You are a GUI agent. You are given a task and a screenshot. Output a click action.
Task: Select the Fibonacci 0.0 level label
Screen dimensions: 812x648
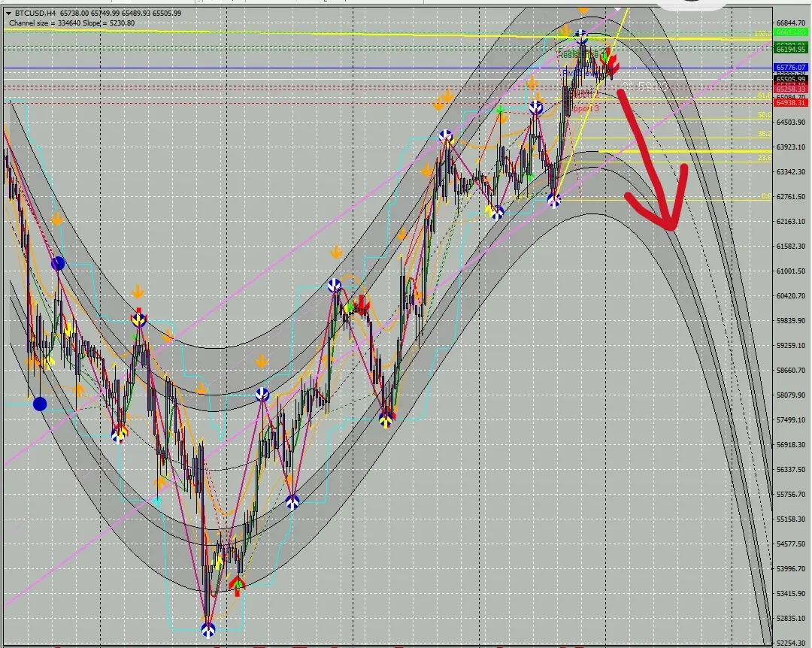pyautogui.click(x=766, y=196)
